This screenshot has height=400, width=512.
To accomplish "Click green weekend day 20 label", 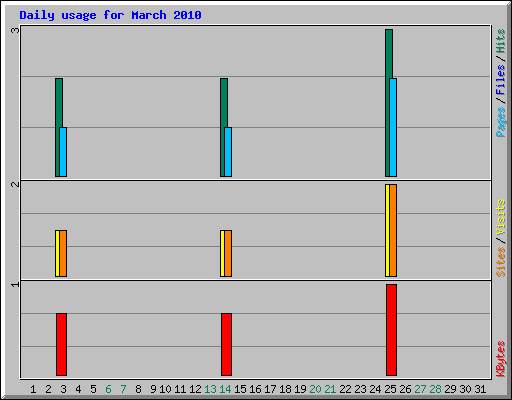I will click(315, 389).
